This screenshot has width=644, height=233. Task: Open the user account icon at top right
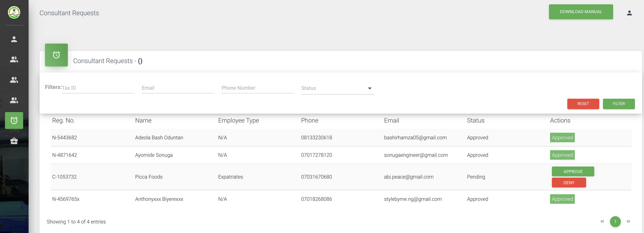tap(629, 13)
